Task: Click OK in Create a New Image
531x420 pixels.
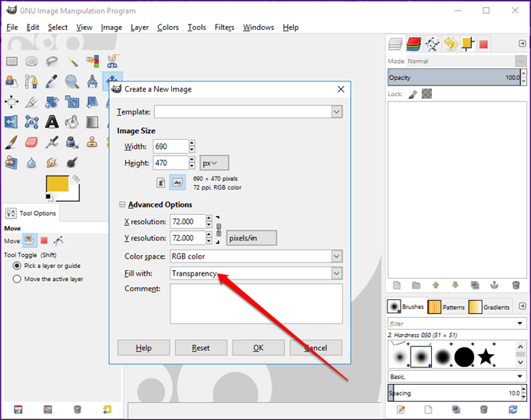Action: (x=259, y=348)
